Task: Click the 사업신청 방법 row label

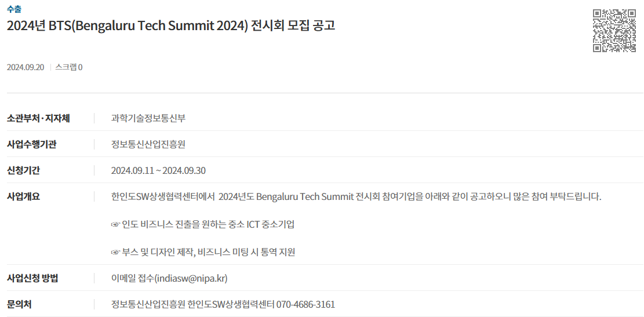Action: click(x=33, y=278)
